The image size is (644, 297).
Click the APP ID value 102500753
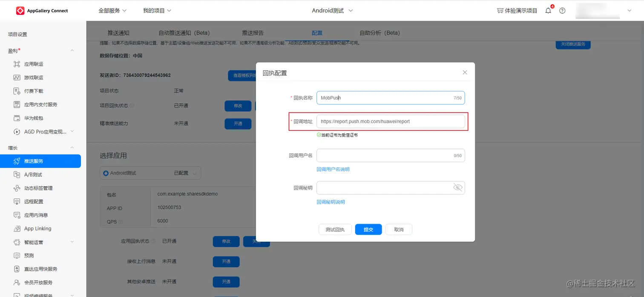pyautogui.click(x=170, y=208)
